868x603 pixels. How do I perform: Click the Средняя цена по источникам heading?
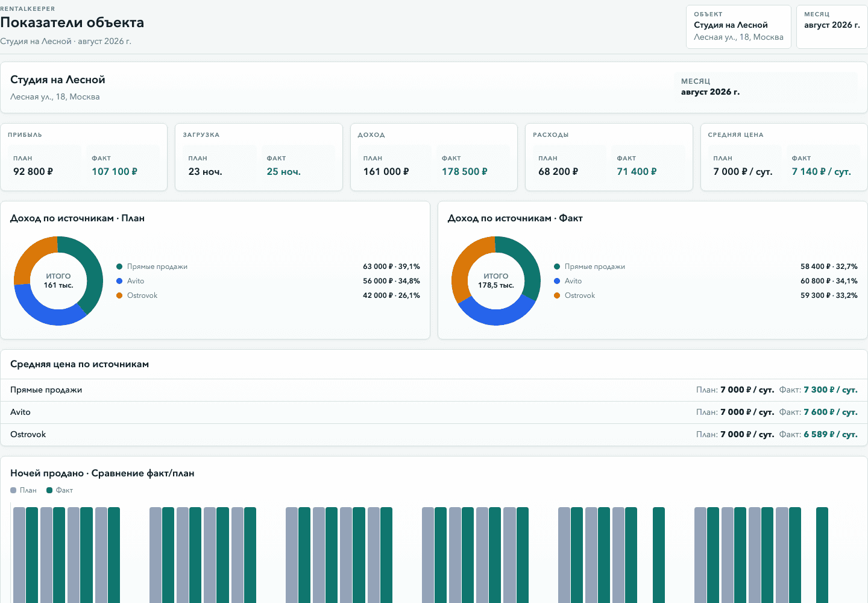point(80,364)
